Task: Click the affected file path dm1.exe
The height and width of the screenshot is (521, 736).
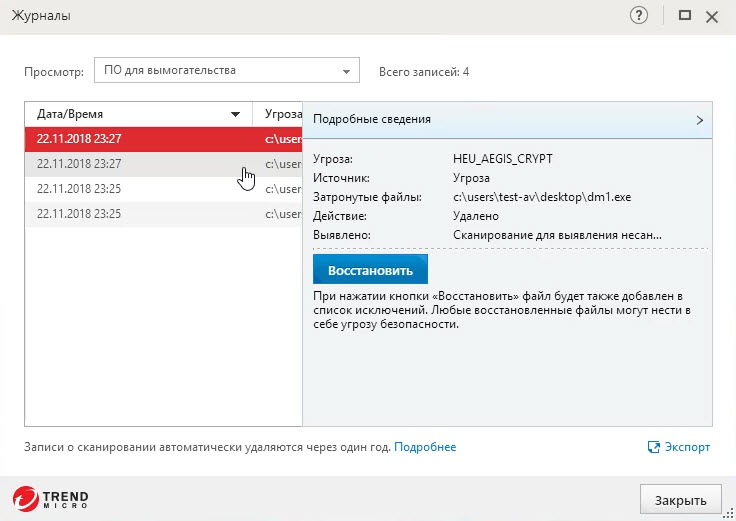Action: (542, 197)
